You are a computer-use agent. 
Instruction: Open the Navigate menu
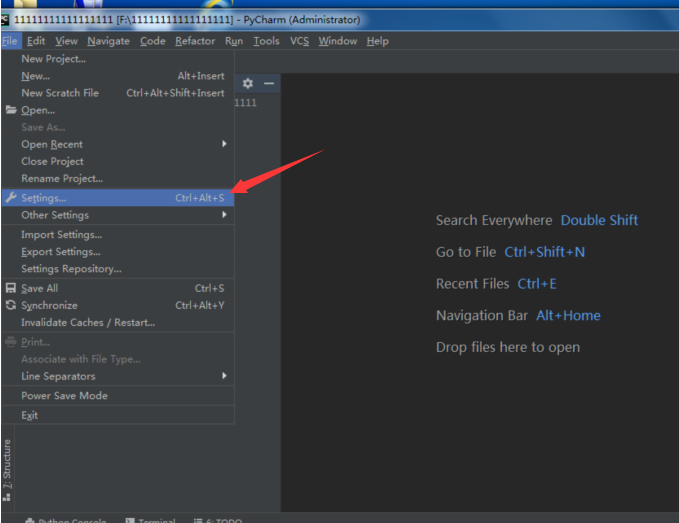click(x=108, y=41)
